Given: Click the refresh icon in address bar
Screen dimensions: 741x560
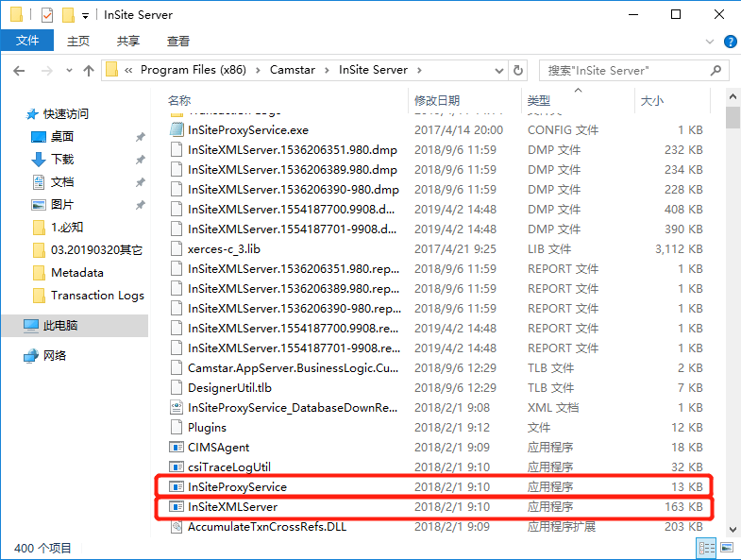Looking at the screenshot, I should [517, 71].
